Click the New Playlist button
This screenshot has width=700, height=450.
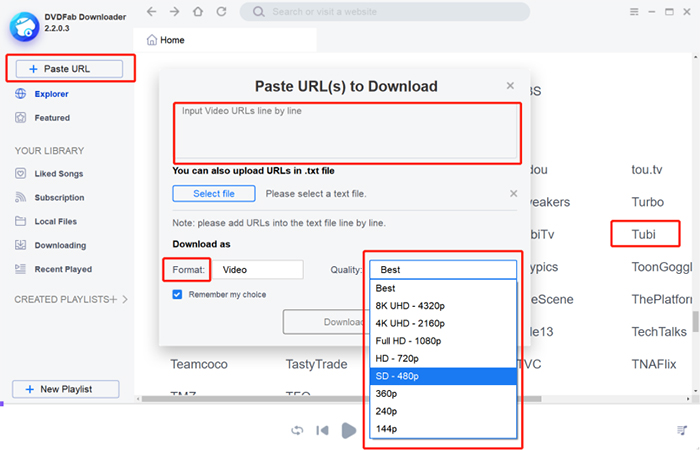click(x=66, y=389)
